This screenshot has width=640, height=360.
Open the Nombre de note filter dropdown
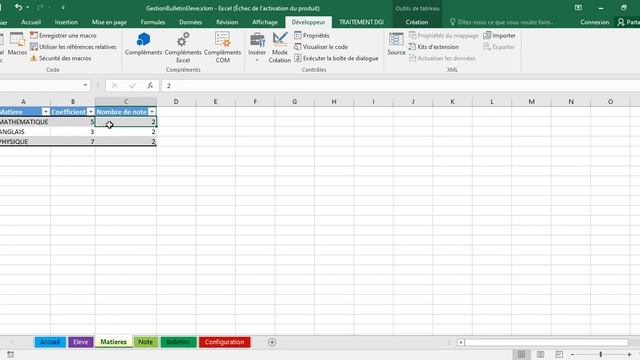coord(152,112)
